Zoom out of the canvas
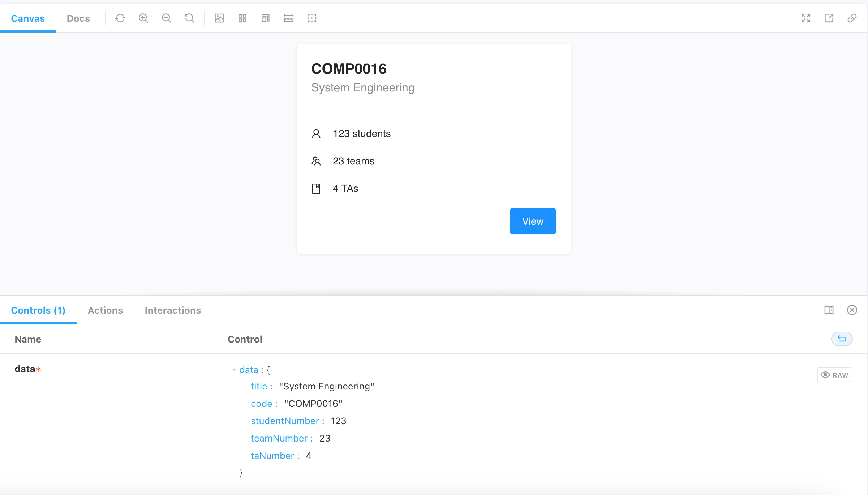The image size is (868, 495). click(x=167, y=18)
